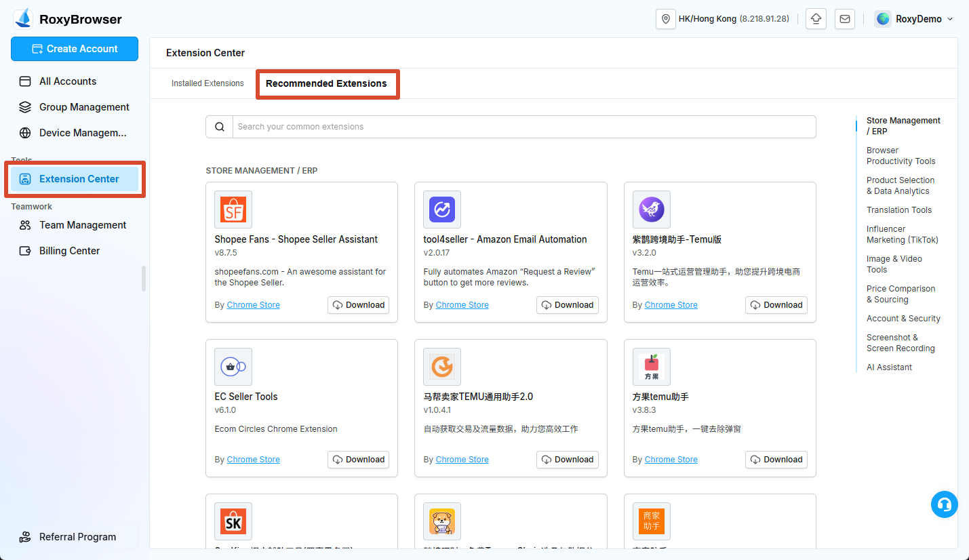Jump to Store Management / ERP category
Image resolution: width=969 pixels, height=560 pixels.
pyautogui.click(x=903, y=126)
